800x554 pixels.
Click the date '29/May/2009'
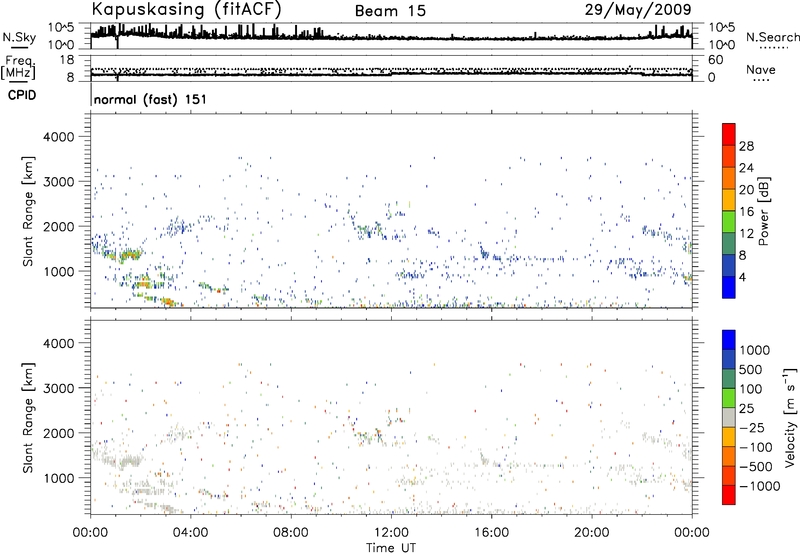(x=638, y=9)
